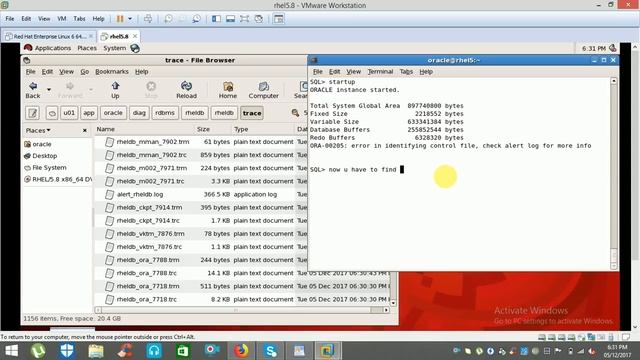
Task: Open RHEL/5.8 x86_64 DVD in sidebar
Action: (58, 179)
